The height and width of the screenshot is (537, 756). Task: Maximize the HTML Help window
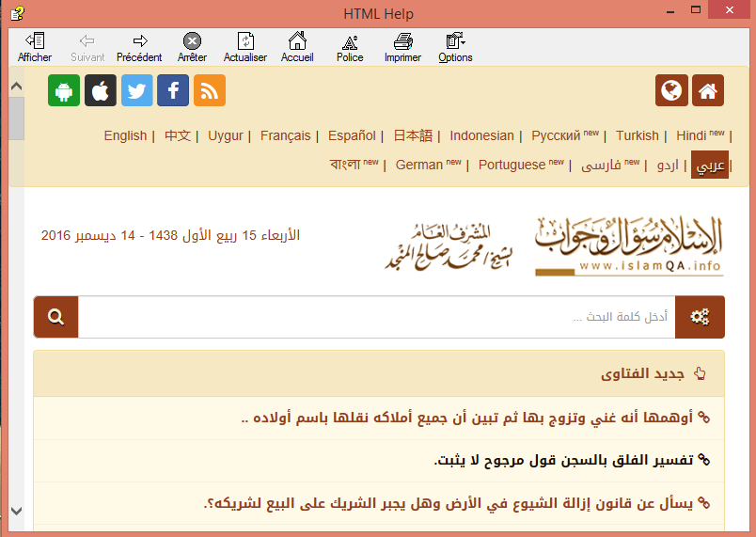click(696, 10)
